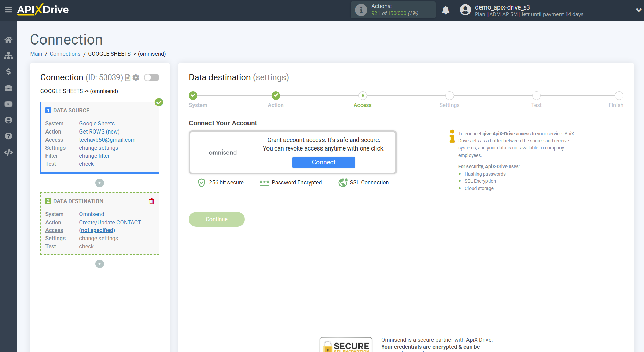Click the plus below Data Destination block
The image size is (644, 352).
click(99, 264)
